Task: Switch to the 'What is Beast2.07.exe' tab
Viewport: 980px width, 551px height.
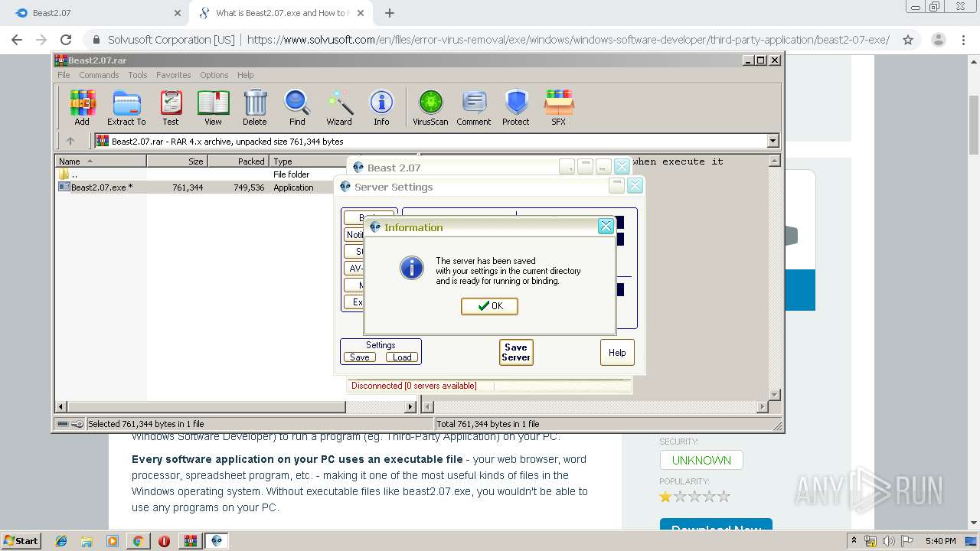Action: [x=283, y=13]
